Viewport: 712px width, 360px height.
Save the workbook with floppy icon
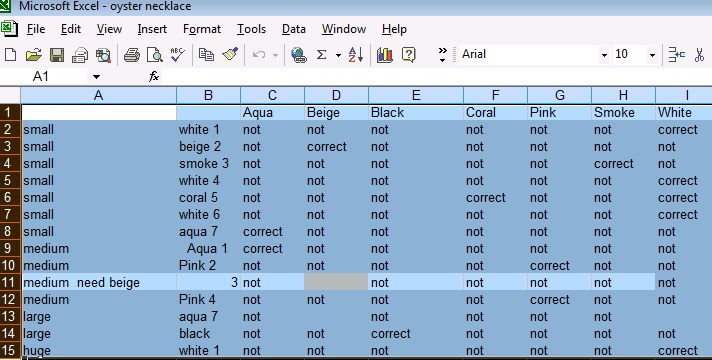[57, 55]
